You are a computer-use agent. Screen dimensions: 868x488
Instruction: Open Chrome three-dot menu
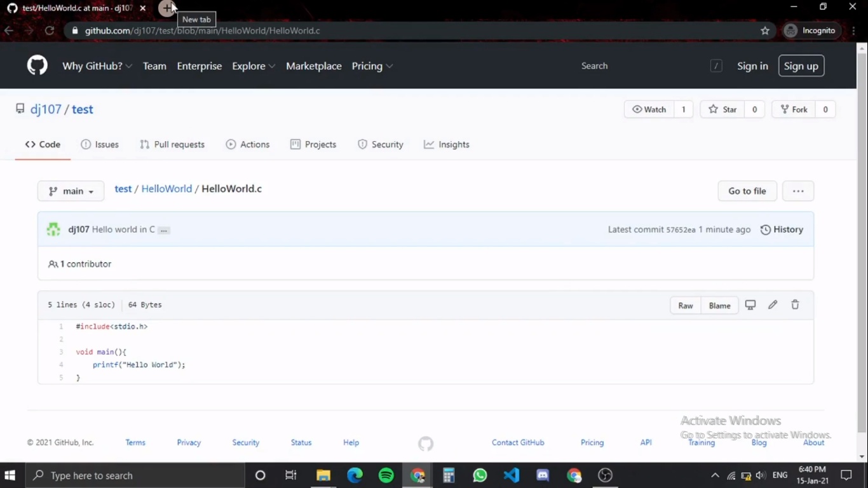click(x=854, y=30)
